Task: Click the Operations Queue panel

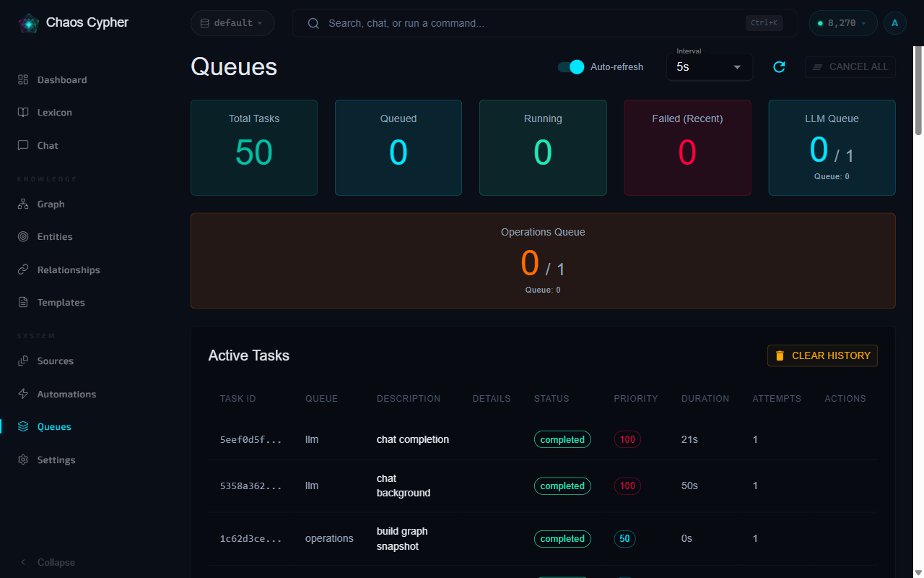Action: tap(543, 261)
